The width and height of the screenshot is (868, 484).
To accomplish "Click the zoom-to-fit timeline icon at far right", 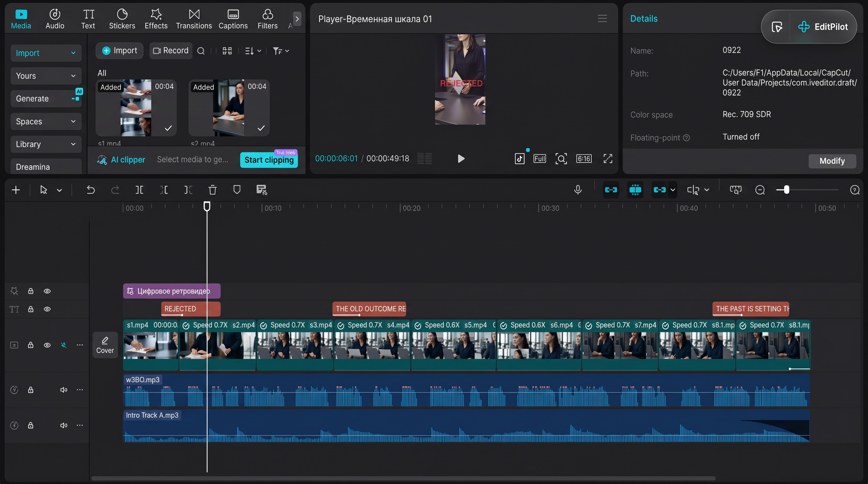I will pos(855,190).
